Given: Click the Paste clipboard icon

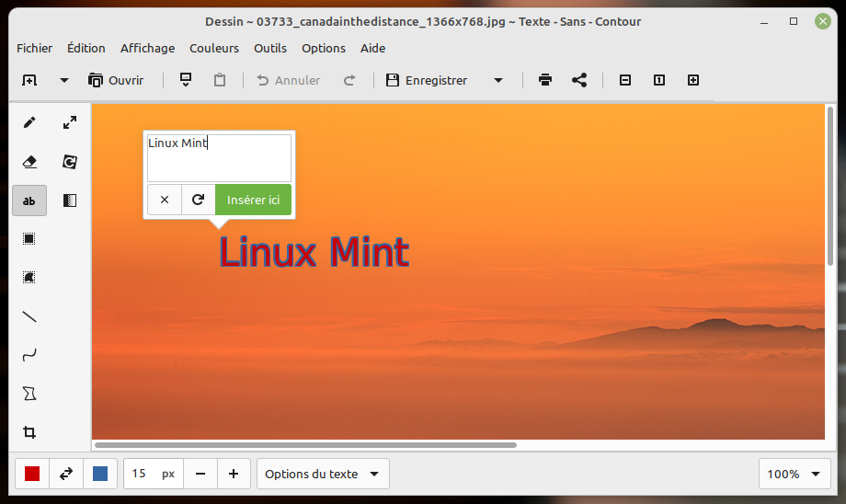Looking at the screenshot, I should [220, 80].
